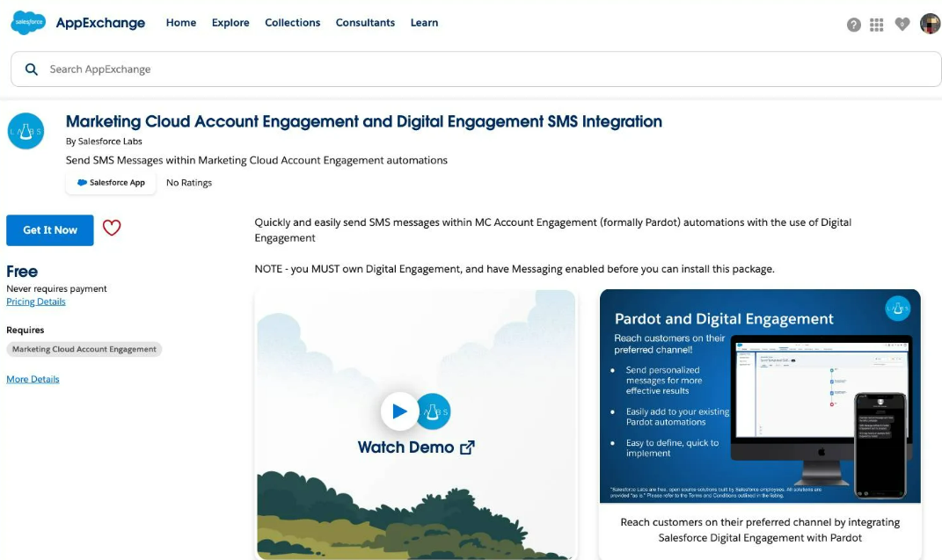Click the Send SMS Messages tagline
Image resolution: width=942 pixels, height=560 pixels.
257,160
